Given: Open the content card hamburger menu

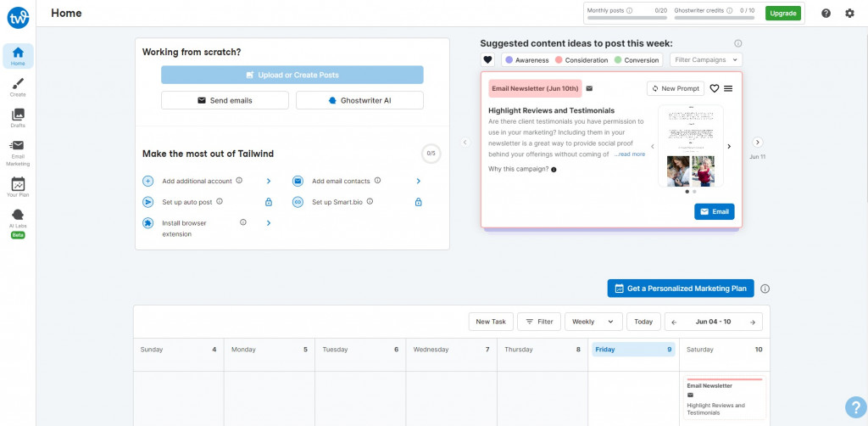Looking at the screenshot, I should click(x=728, y=88).
